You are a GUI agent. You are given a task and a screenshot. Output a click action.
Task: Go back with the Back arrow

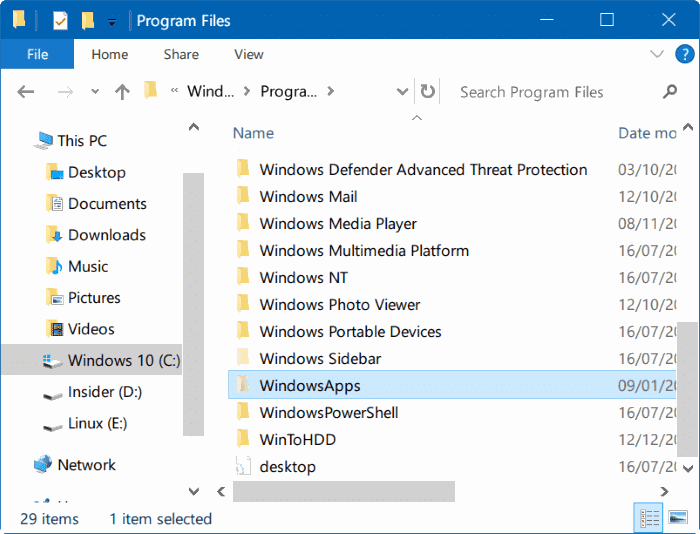(25, 92)
